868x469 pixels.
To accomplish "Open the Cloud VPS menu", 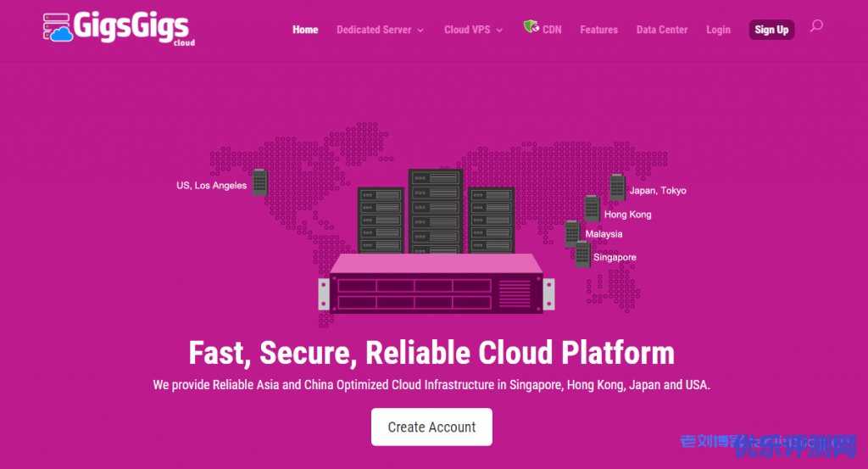I will coord(467,30).
